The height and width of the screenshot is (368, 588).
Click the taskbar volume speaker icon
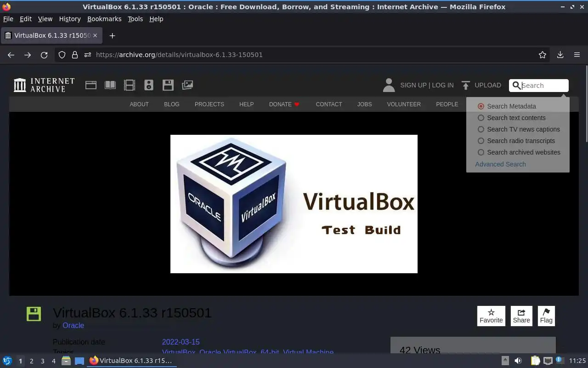(518, 361)
